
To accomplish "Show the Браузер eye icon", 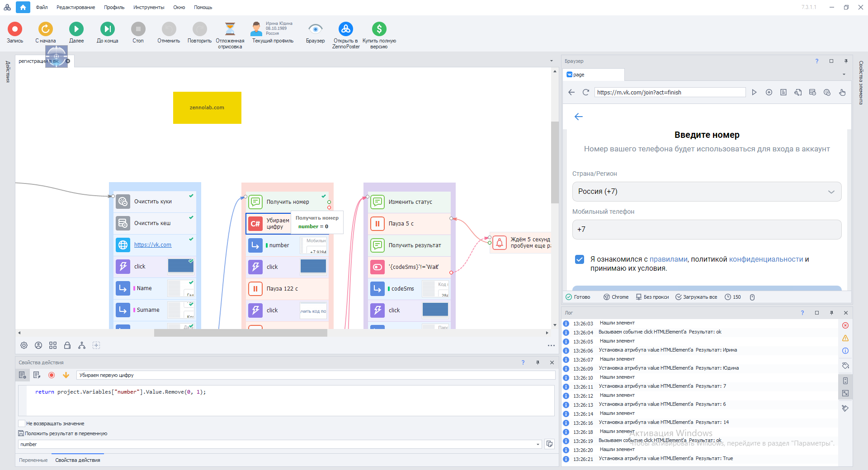I will tap(316, 29).
